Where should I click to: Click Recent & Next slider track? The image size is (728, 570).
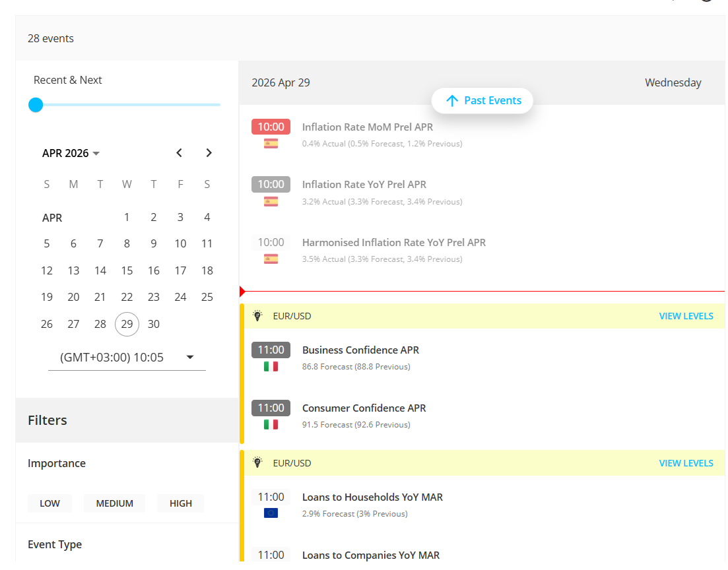127,105
